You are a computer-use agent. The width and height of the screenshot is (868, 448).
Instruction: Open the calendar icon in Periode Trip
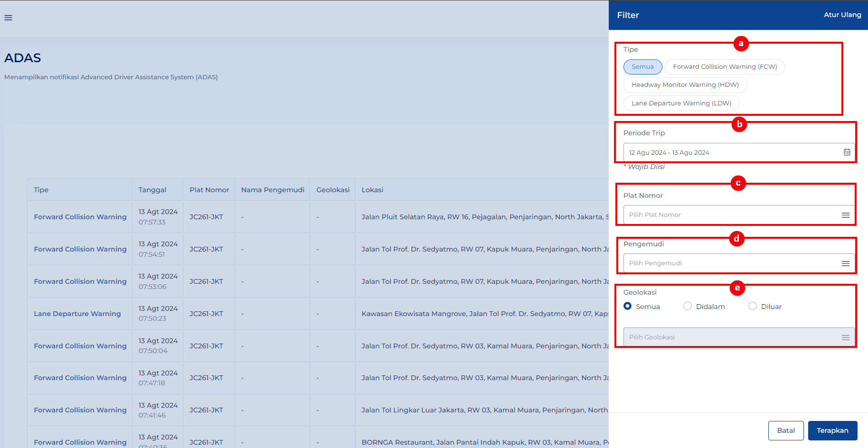click(x=847, y=152)
